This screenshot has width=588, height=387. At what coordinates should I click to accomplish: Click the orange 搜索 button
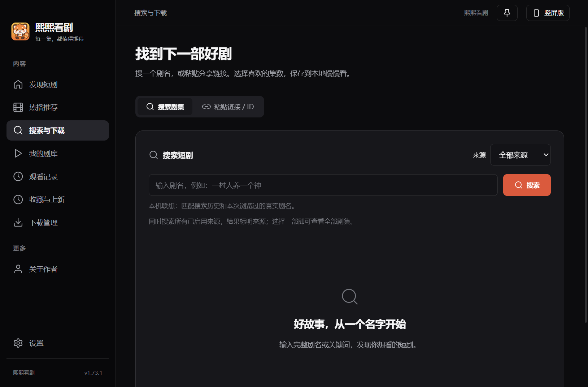pos(527,185)
